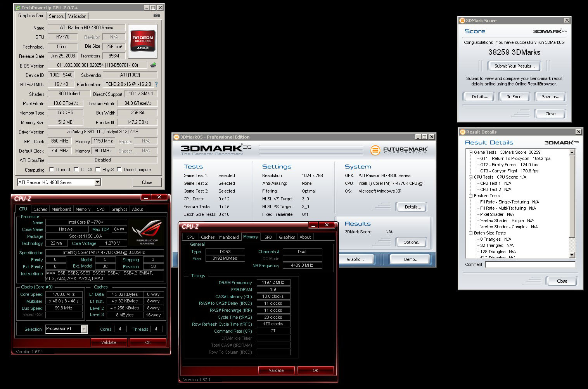Open the Graphics Card tab in GPU-Z
The width and height of the screenshot is (588, 389).
click(x=31, y=16)
